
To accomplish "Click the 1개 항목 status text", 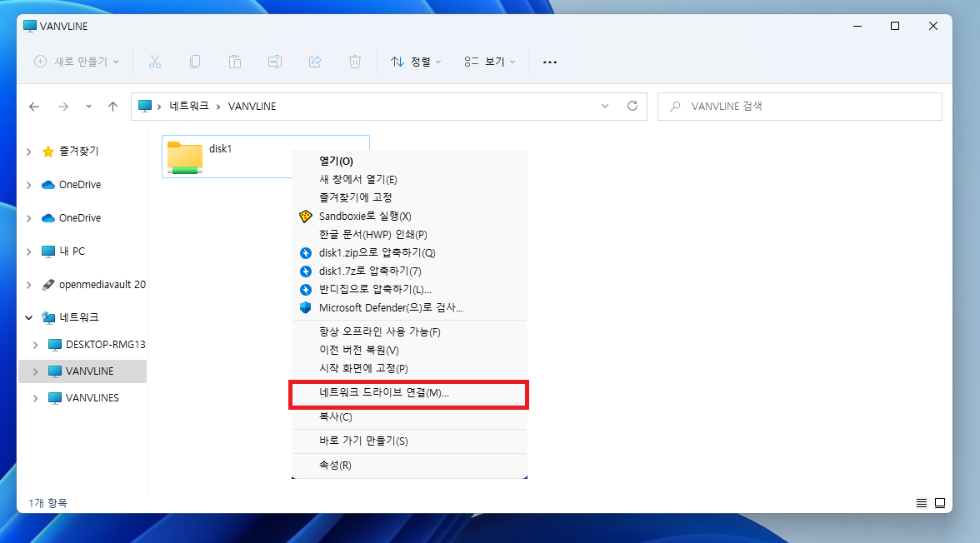I will (47, 503).
